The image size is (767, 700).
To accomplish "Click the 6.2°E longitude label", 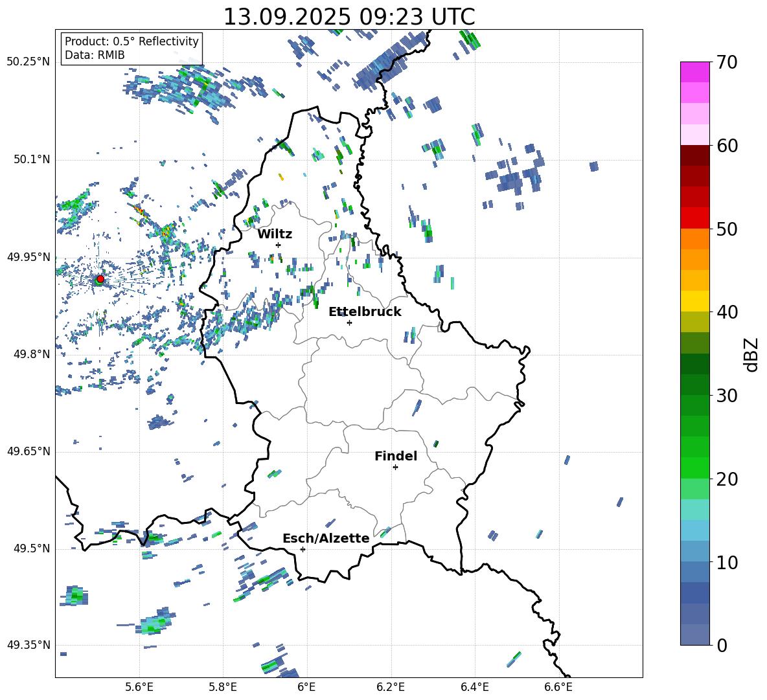I will (391, 687).
